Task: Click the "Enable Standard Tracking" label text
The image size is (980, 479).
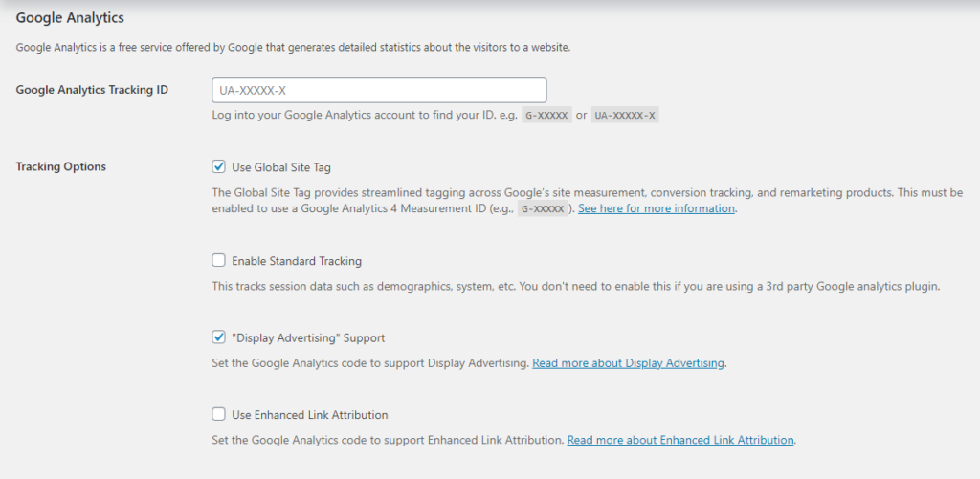Action: click(297, 261)
